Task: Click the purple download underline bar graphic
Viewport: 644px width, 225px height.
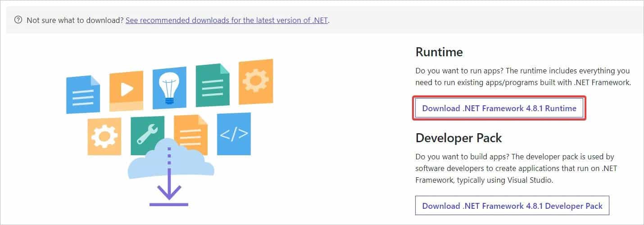Action: pyautogui.click(x=169, y=205)
